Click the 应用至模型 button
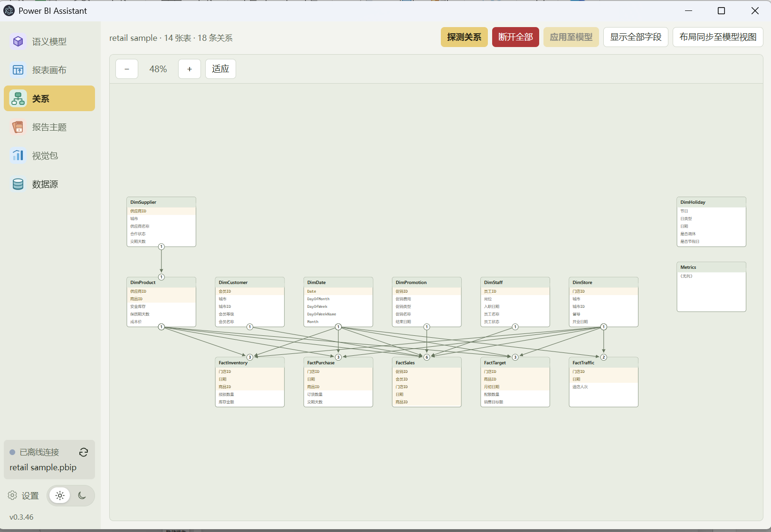Viewport: 771px width, 532px height. tap(571, 37)
